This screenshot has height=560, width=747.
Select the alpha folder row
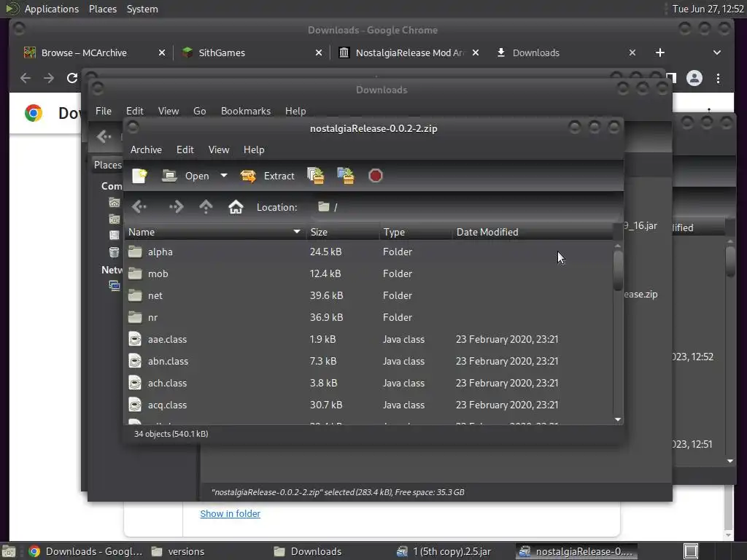(x=369, y=252)
